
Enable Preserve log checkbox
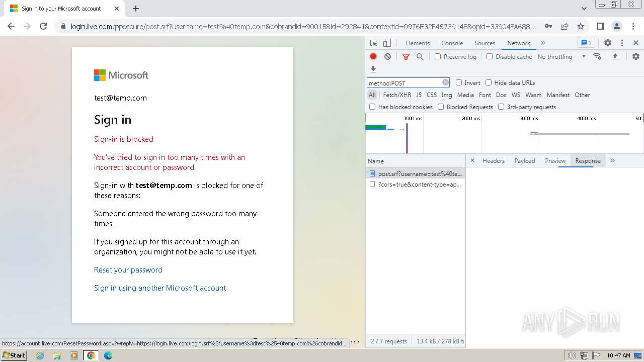coord(438,56)
